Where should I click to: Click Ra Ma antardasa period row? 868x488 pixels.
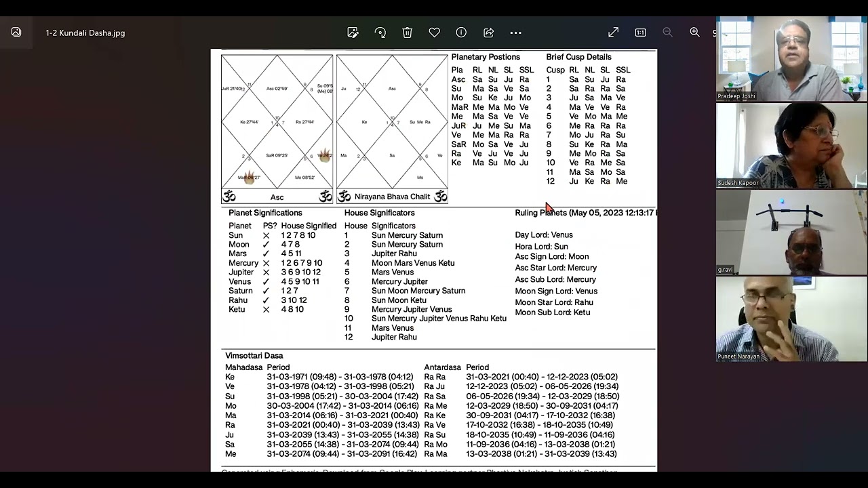tap(520, 454)
